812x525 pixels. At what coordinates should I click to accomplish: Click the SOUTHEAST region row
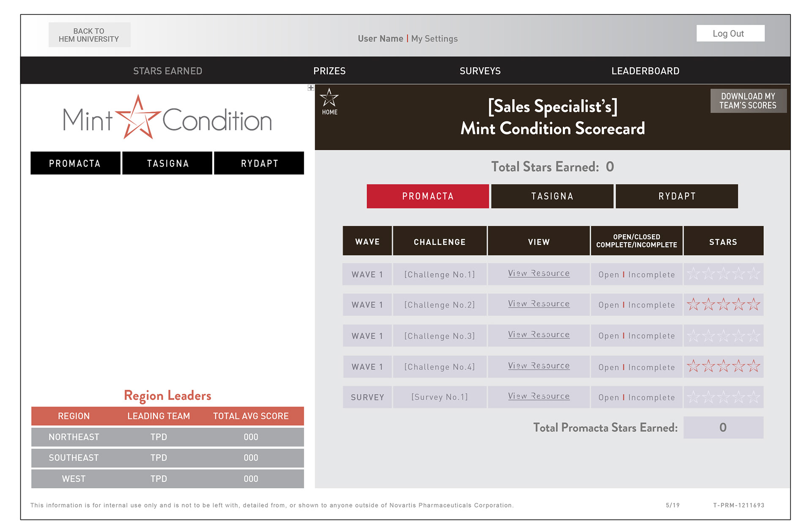[x=167, y=458]
